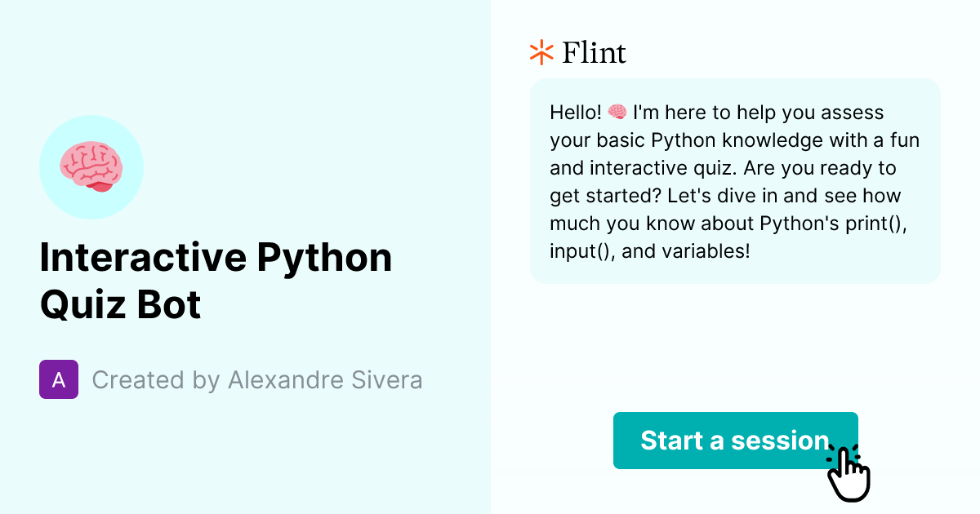This screenshot has width=980, height=514.
Task: Open the Interactive Python Quiz Bot title
Action: [216, 280]
